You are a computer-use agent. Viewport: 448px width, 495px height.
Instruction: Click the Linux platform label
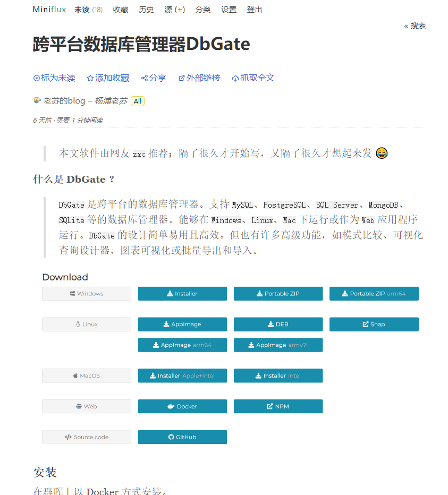coord(87,324)
